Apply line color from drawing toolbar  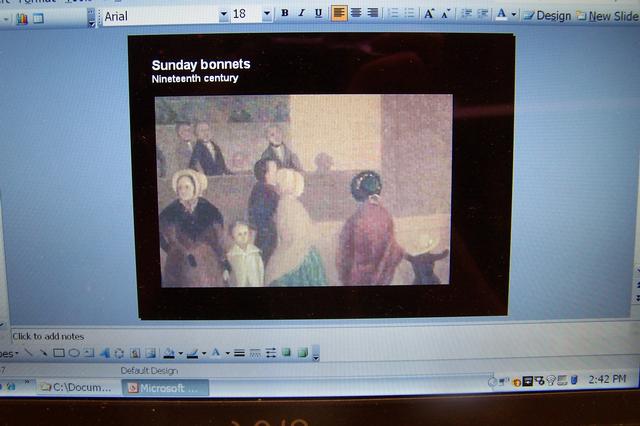(192, 353)
